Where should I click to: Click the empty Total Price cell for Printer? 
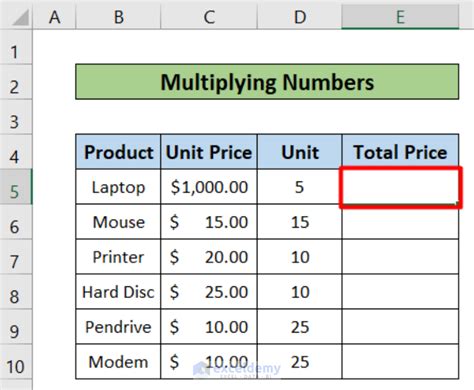point(400,257)
